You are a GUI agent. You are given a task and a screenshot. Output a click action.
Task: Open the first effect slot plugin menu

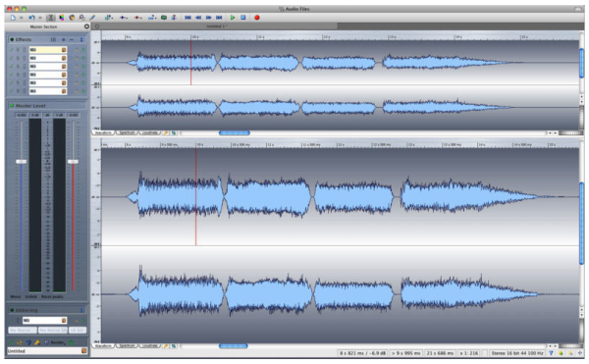[x=64, y=50]
